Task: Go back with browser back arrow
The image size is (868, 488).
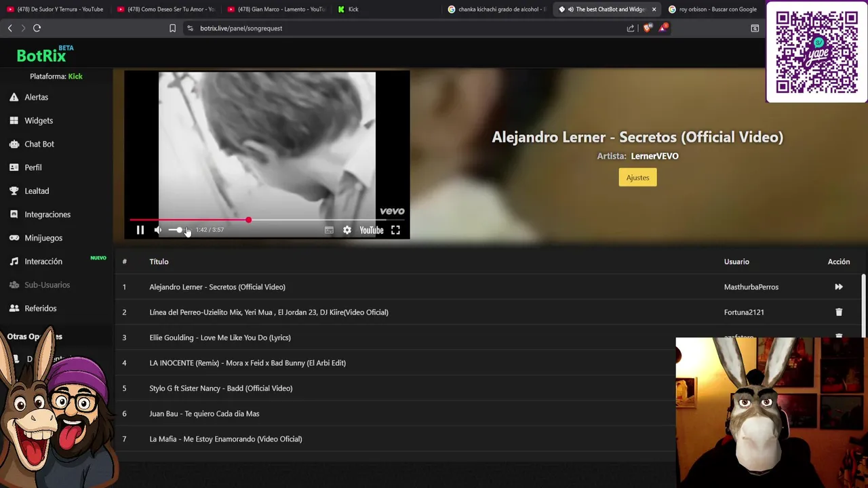Action: coord(9,28)
